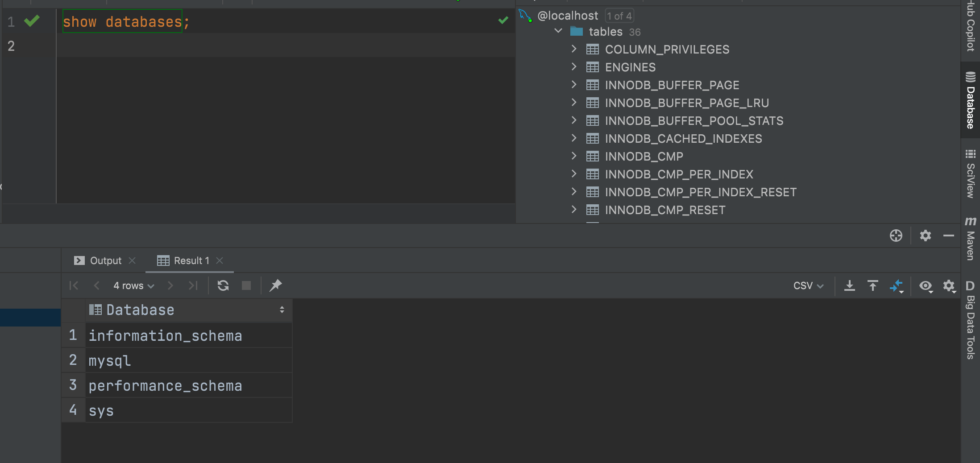Expand the INNODB_CACHED_INDEXES node

574,138
